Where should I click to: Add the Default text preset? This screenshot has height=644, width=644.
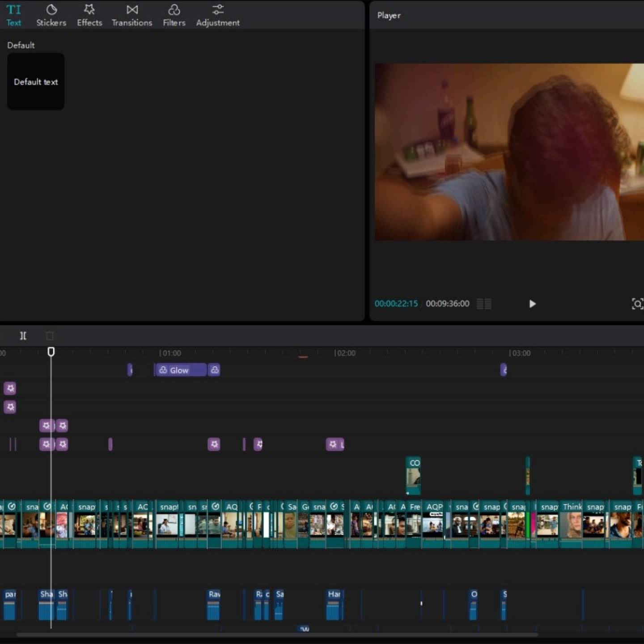point(36,81)
